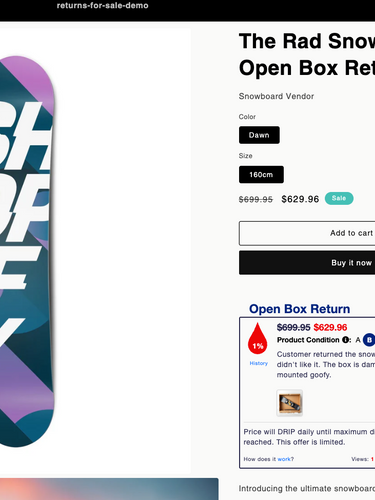
Task: Open the History link under the drip
Action: click(259, 363)
